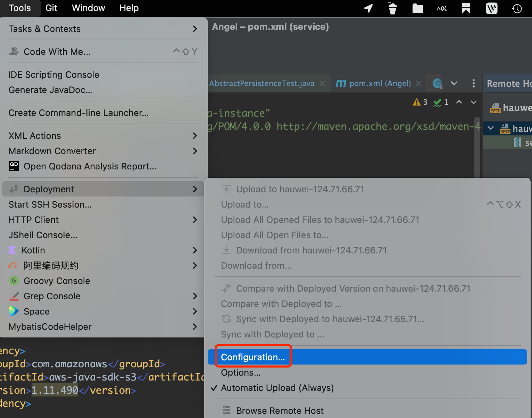Select Configuration... in the Deployment submenu

pos(253,357)
